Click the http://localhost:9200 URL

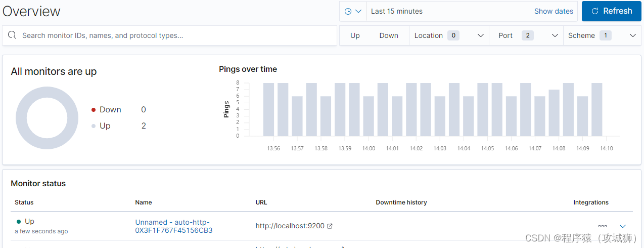(290, 226)
